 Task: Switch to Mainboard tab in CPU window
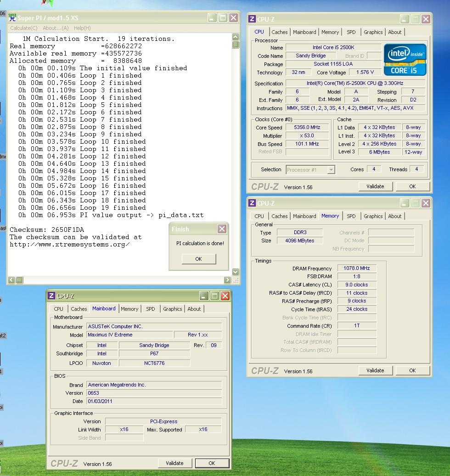(304, 32)
